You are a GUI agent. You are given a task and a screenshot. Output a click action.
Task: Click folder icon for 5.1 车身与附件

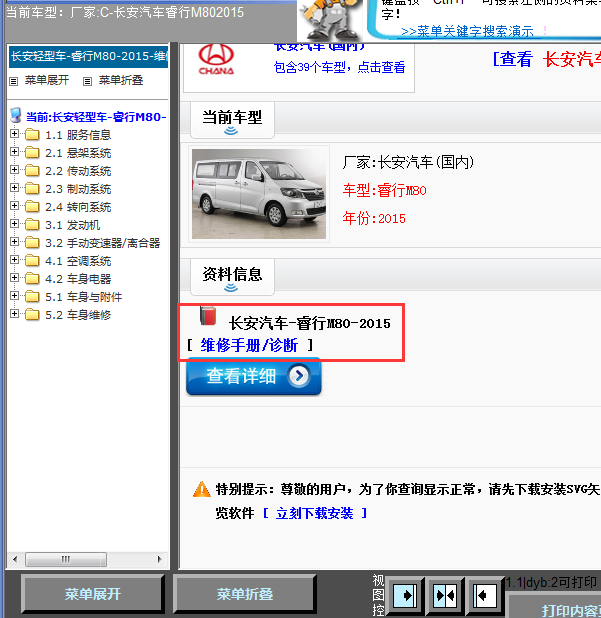pos(32,296)
